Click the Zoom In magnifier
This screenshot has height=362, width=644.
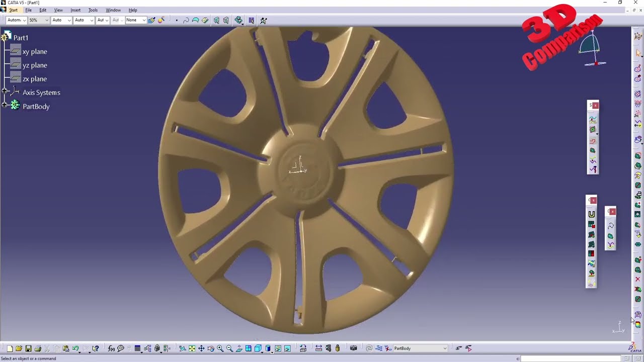coord(220,348)
